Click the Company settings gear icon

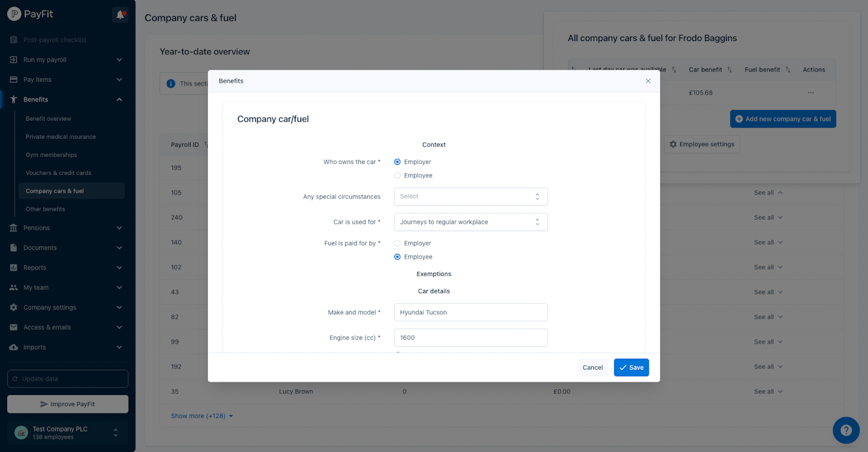tap(13, 307)
